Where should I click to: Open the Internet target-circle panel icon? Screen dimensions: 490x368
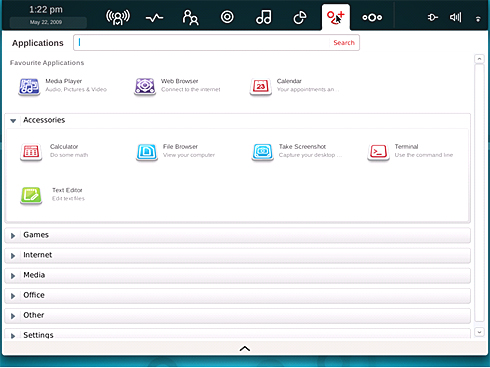[x=227, y=17]
